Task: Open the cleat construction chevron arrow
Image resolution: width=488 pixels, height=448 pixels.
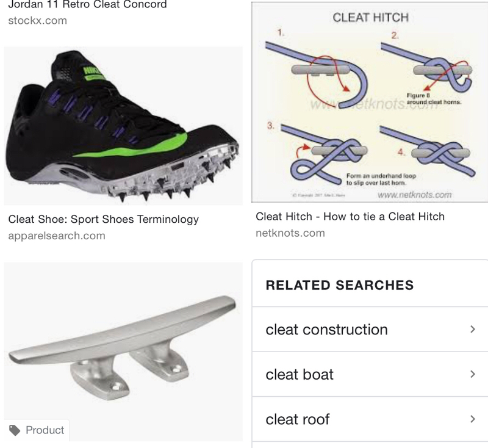Action: click(x=472, y=329)
